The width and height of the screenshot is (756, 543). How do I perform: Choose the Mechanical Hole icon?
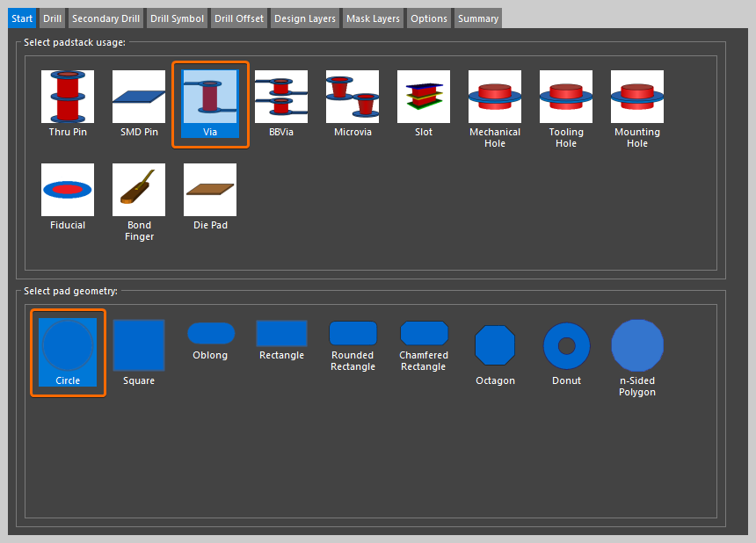pos(495,97)
